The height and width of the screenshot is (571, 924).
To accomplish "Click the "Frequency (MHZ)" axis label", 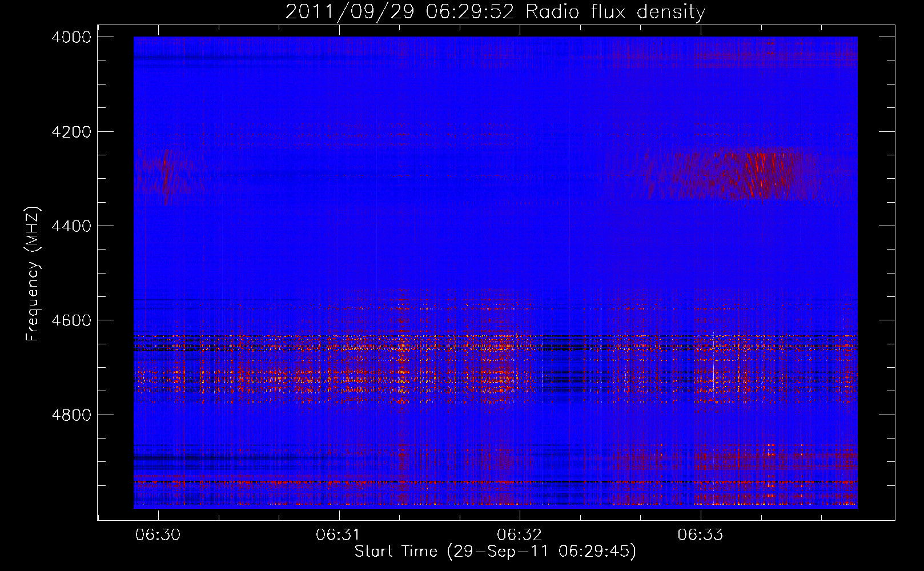I will point(33,274).
